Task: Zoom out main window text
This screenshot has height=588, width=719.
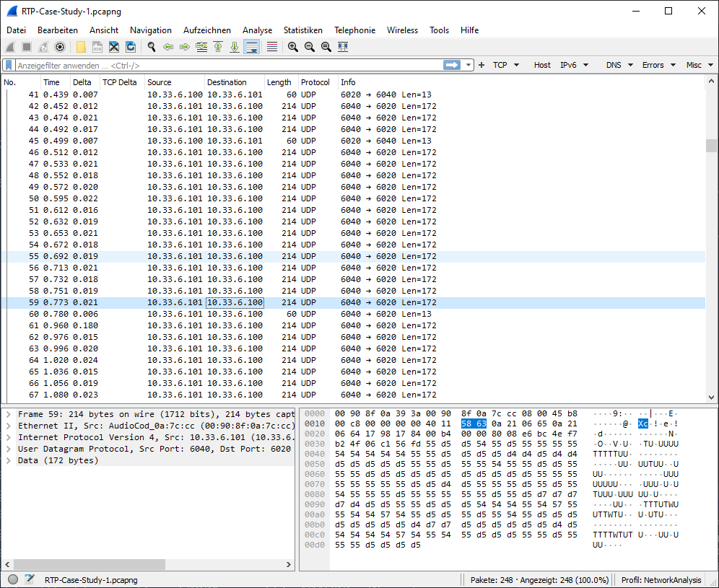Action: [310, 47]
